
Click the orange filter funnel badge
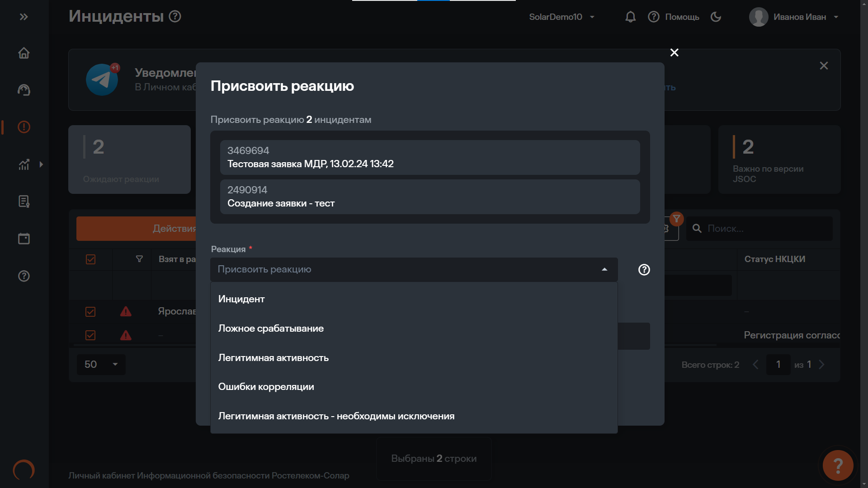coord(676,219)
